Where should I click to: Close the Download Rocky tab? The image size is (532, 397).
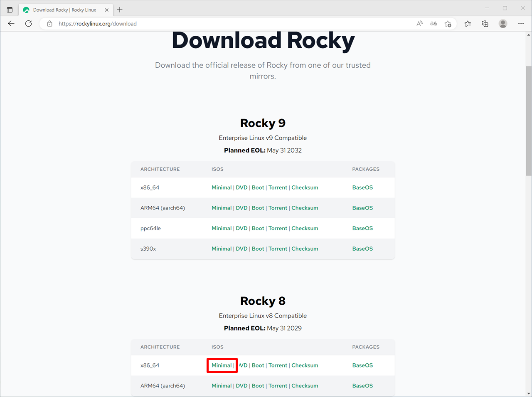pyautogui.click(x=107, y=10)
